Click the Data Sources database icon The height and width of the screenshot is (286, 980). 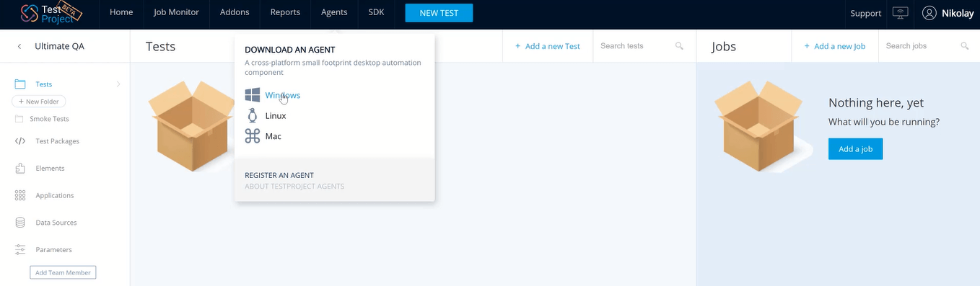pyautogui.click(x=20, y=223)
